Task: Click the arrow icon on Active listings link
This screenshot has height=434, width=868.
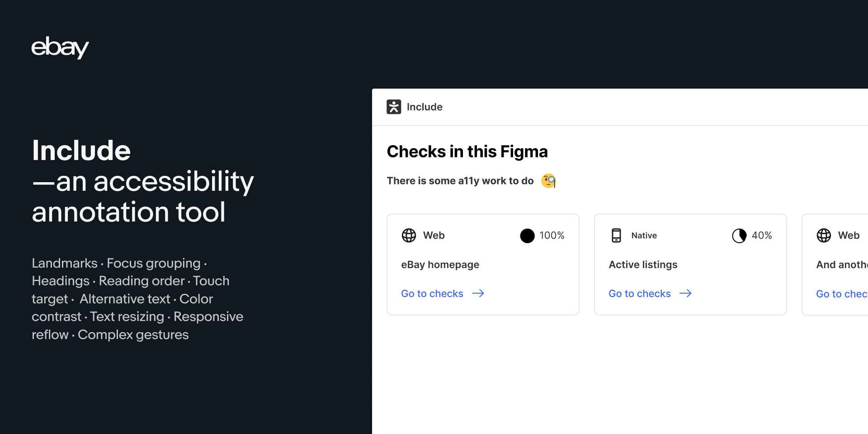Action: tap(686, 293)
